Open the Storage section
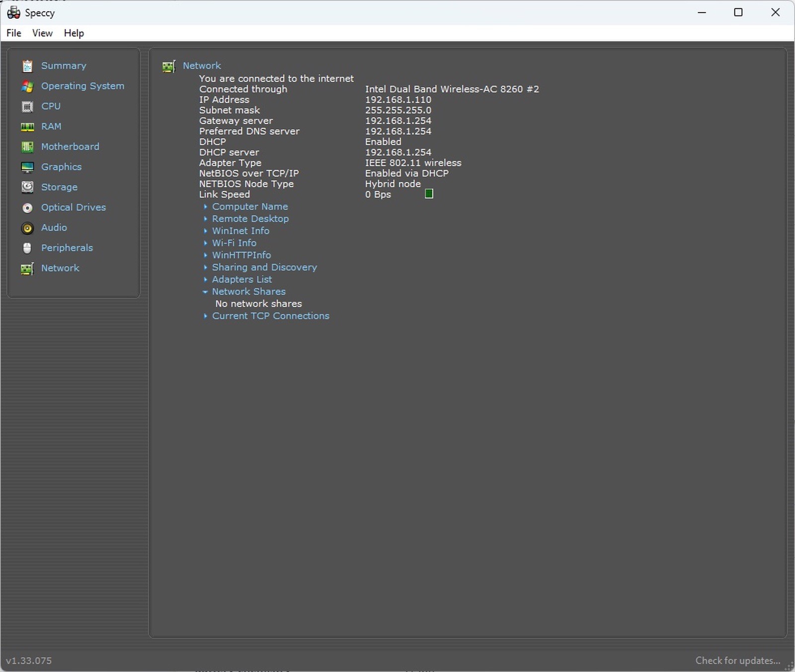795x672 pixels. pyautogui.click(x=59, y=187)
